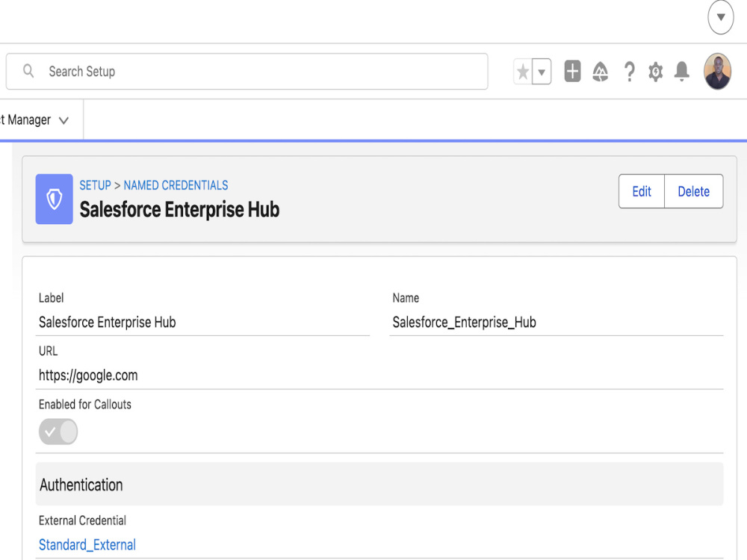747x560 pixels.
Task: Click the Salesforce Enterprise Hub page title
Action: pos(179,210)
